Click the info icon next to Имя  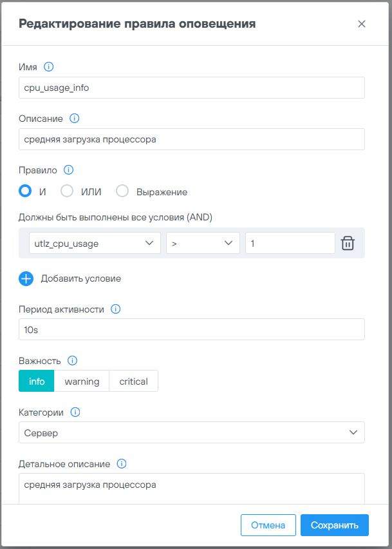click(48, 66)
